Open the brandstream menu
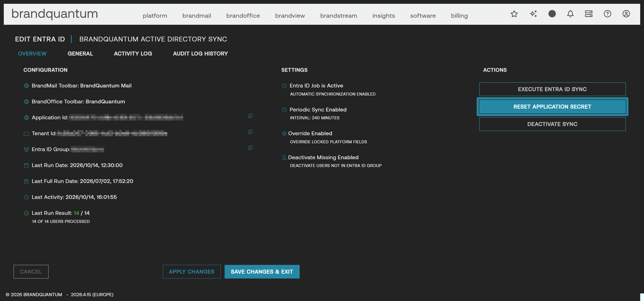Viewport: 644px width, 301px height. tap(339, 16)
